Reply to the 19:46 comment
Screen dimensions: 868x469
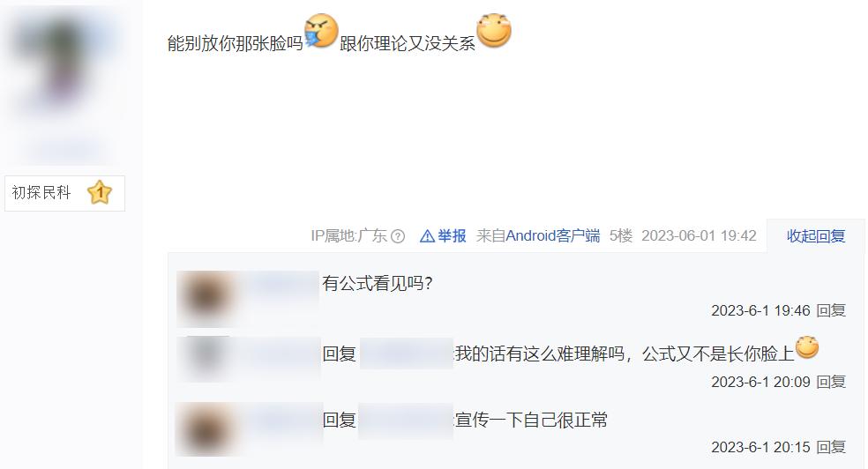click(832, 311)
